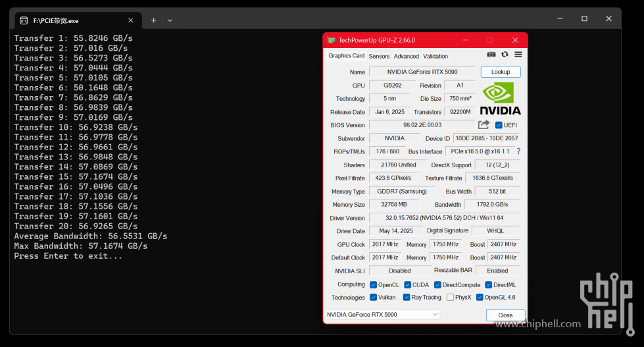Switch to the Validation tab
The width and height of the screenshot is (644, 347).
[x=435, y=57]
